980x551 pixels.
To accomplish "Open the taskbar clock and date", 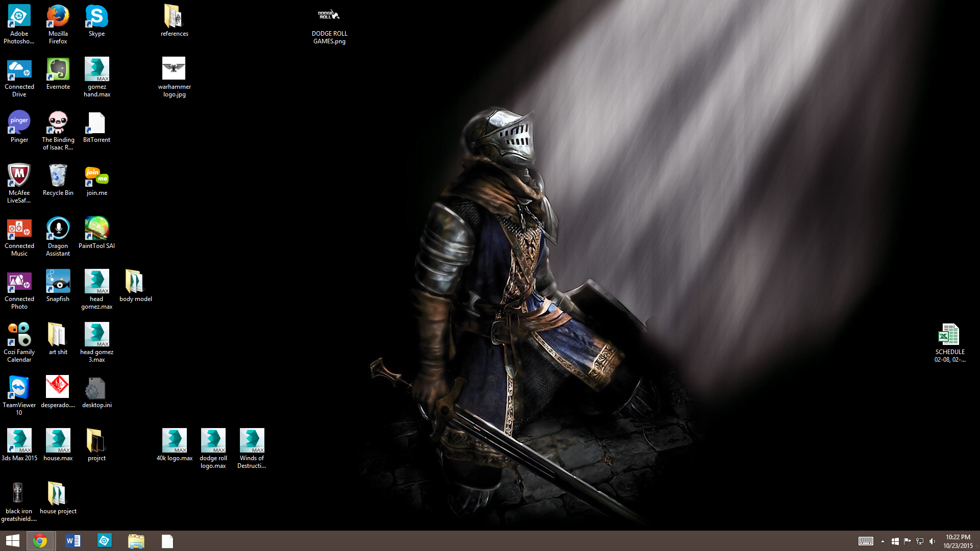I will (958, 541).
